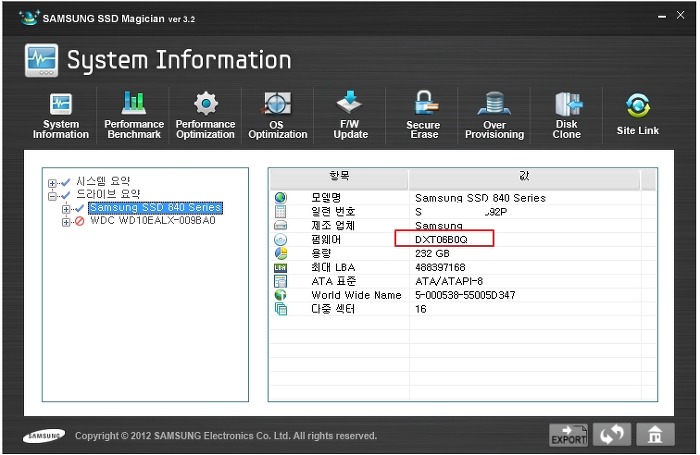The image size is (700, 455).
Task: Expand the WDC WD10EALX-009BA0 node
Action: 66,222
